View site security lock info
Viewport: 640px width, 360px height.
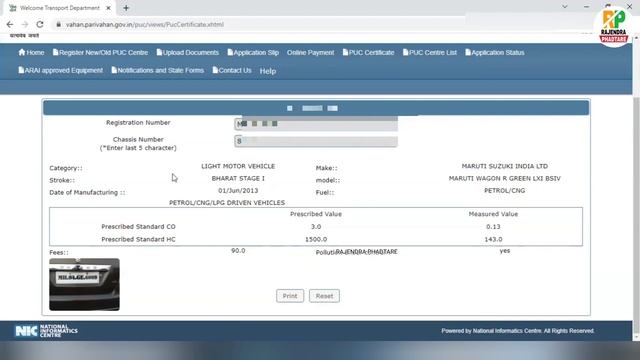pyautogui.click(x=58, y=24)
